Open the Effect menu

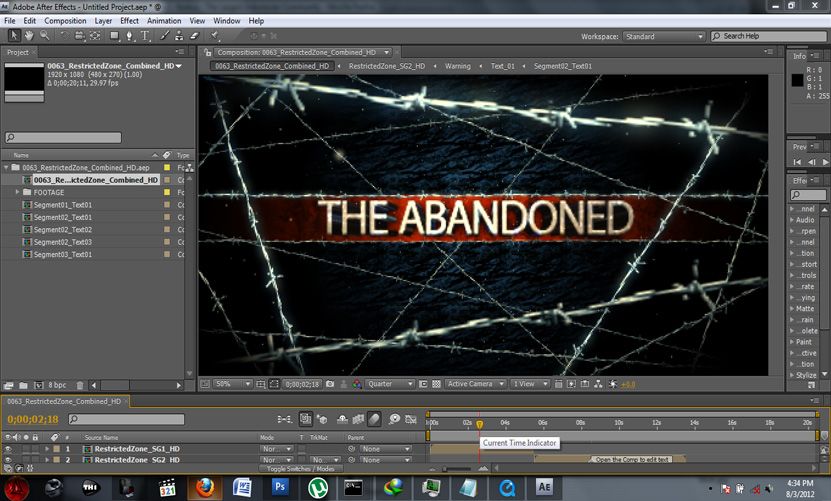pos(129,21)
